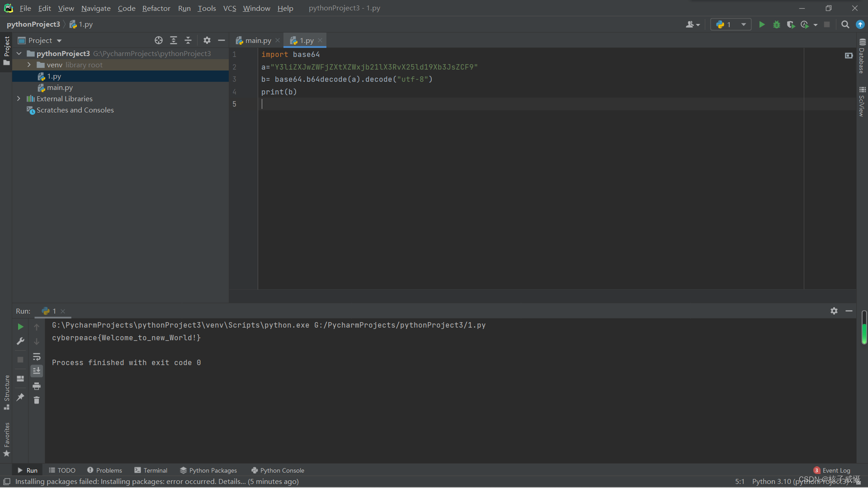
Task: Open the Refactor menu
Action: tap(156, 8)
